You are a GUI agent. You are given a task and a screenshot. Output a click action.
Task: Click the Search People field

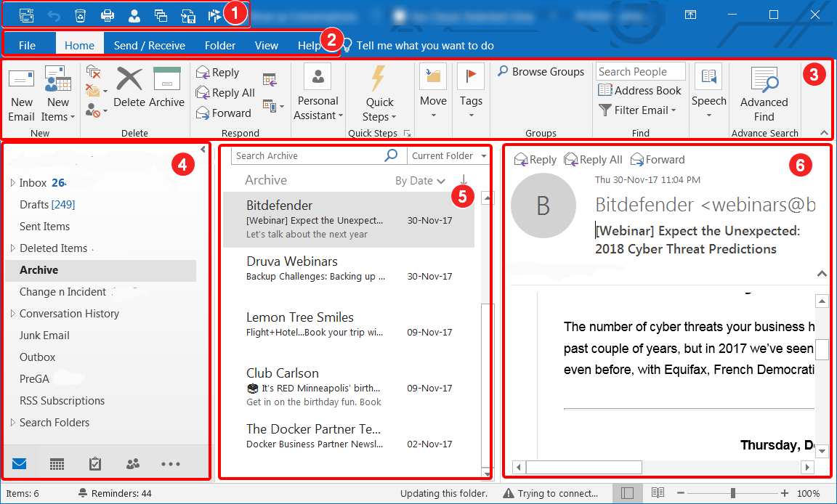(641, 71)
